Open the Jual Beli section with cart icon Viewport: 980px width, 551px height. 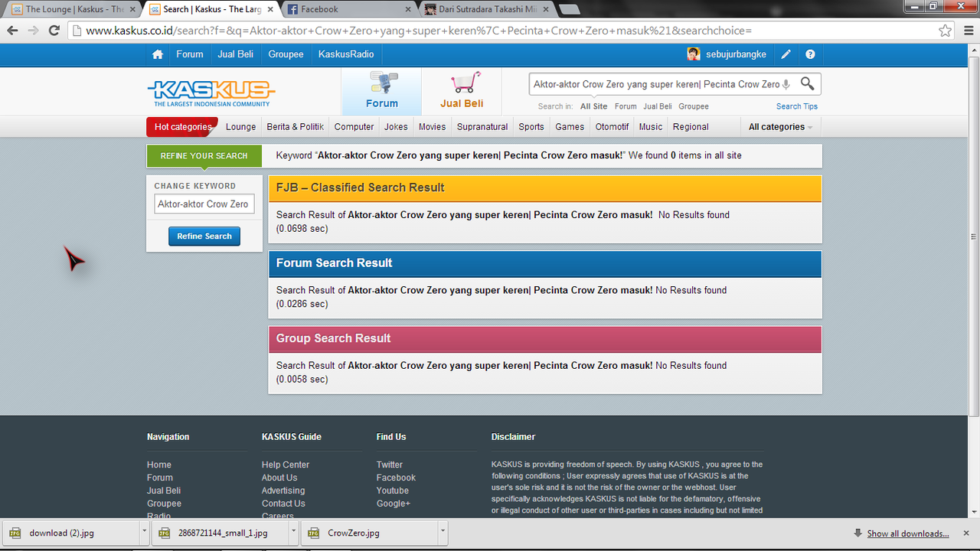coord(462,92)
